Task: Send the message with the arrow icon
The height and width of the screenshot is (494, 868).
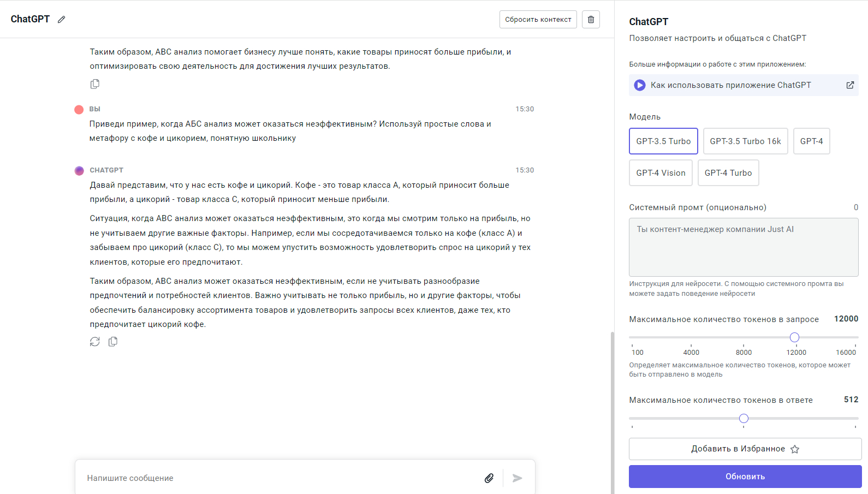Action: (x=517, y=478)
